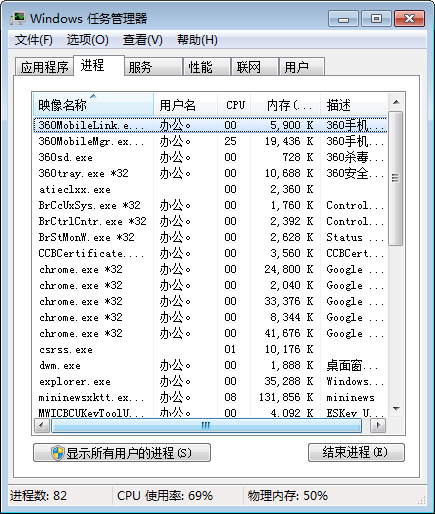Switch to the 用户 tab
Viewport: 435px width, 514px height.
(x=302, y=67)
